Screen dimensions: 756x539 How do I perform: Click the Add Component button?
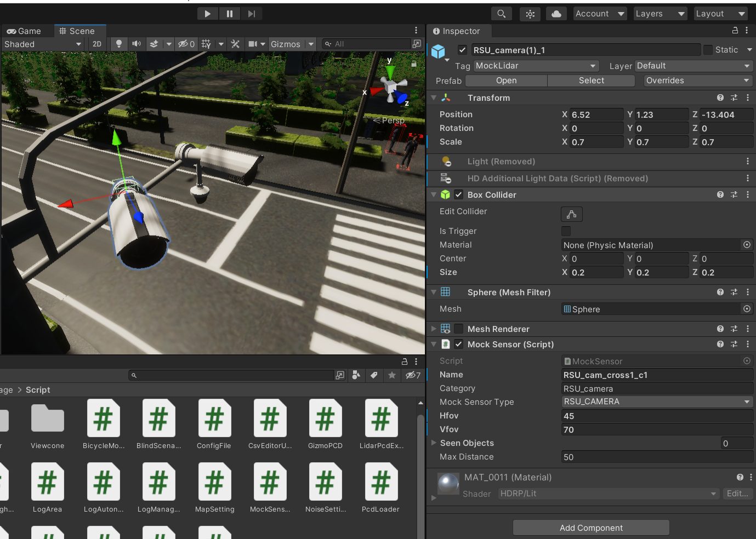(590, 527)
